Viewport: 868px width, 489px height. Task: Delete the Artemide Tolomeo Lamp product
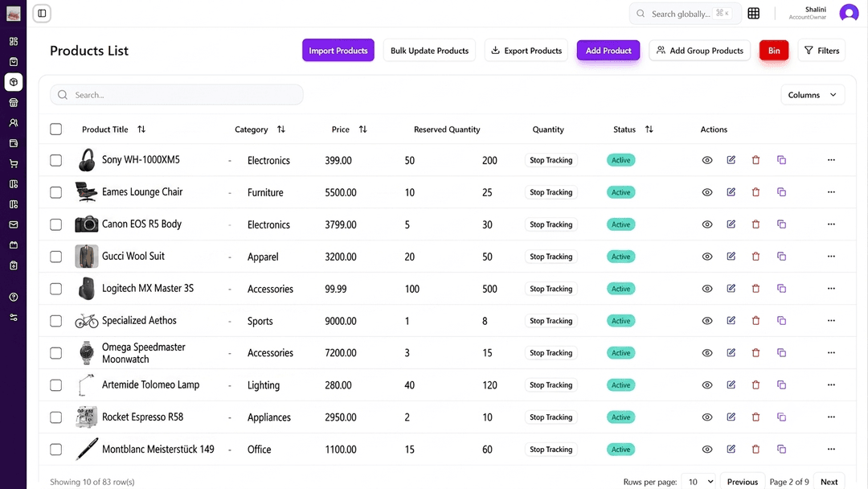point(755,385)
